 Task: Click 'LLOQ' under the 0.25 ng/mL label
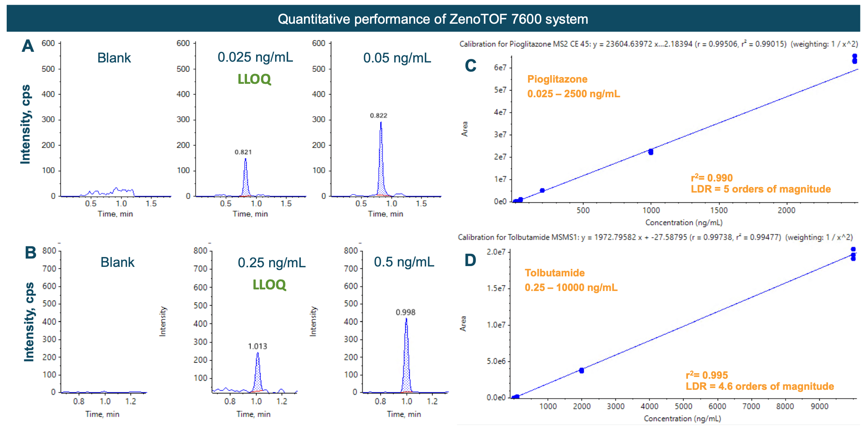pyautogui.click(x=269, y=285)
